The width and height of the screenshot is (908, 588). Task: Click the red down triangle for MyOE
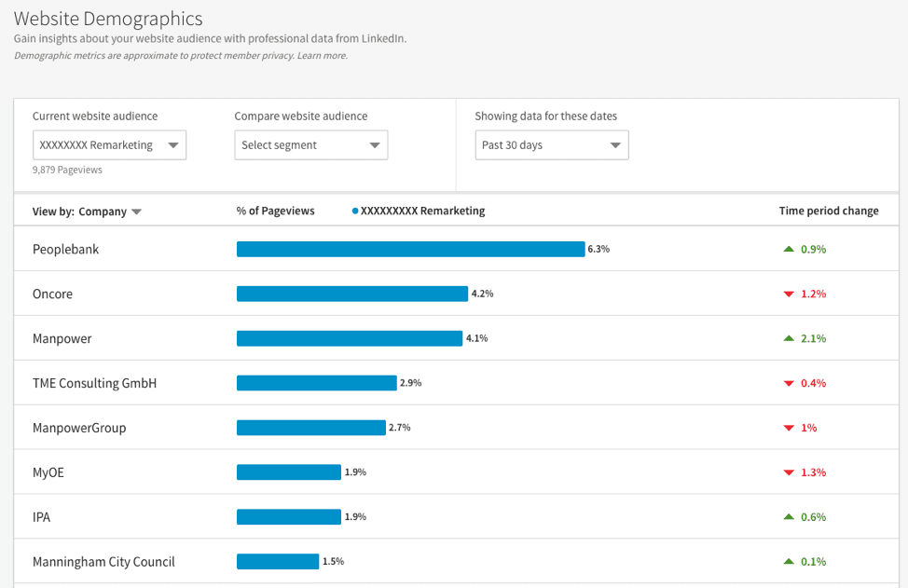(789, 472)
